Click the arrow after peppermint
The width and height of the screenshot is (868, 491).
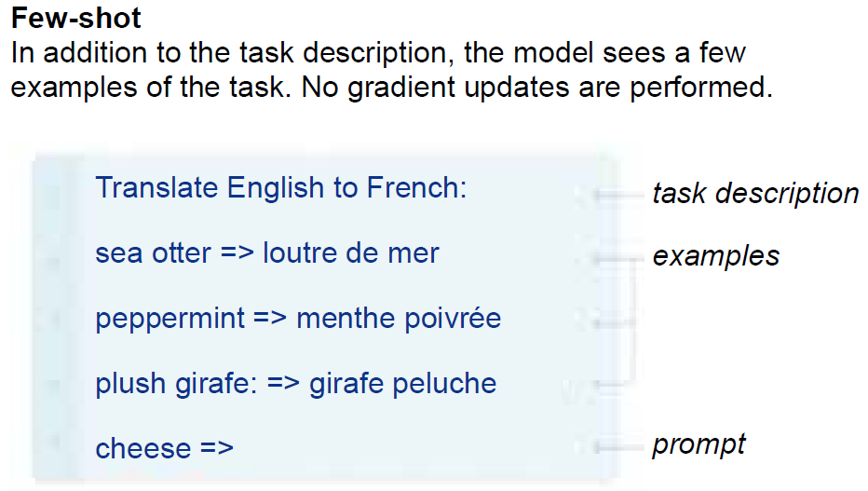tap(270, 319)
